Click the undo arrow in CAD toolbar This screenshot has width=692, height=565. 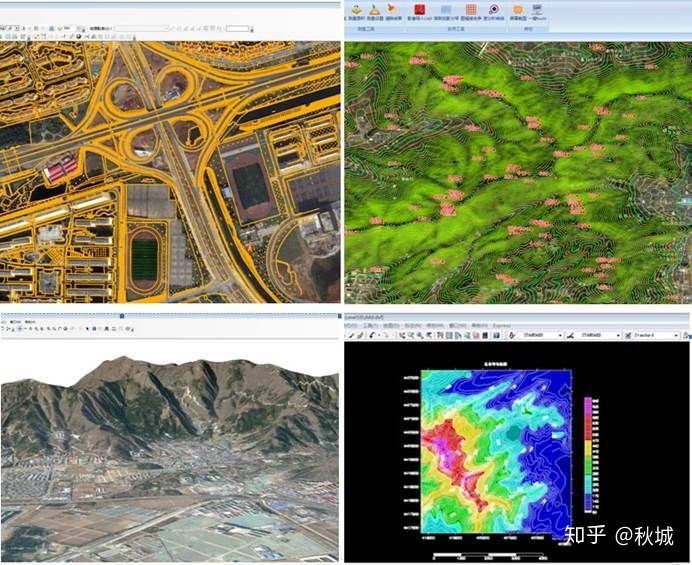tap(372, 335)
